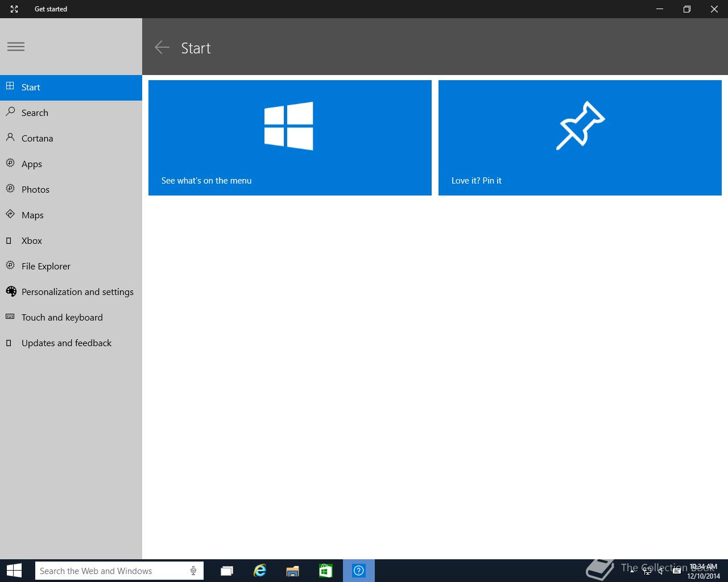Image resolution: width=728 pixels, height=582 pixels.
Task: Open the touch keyboard tray icon
Action: coord(677,571)
